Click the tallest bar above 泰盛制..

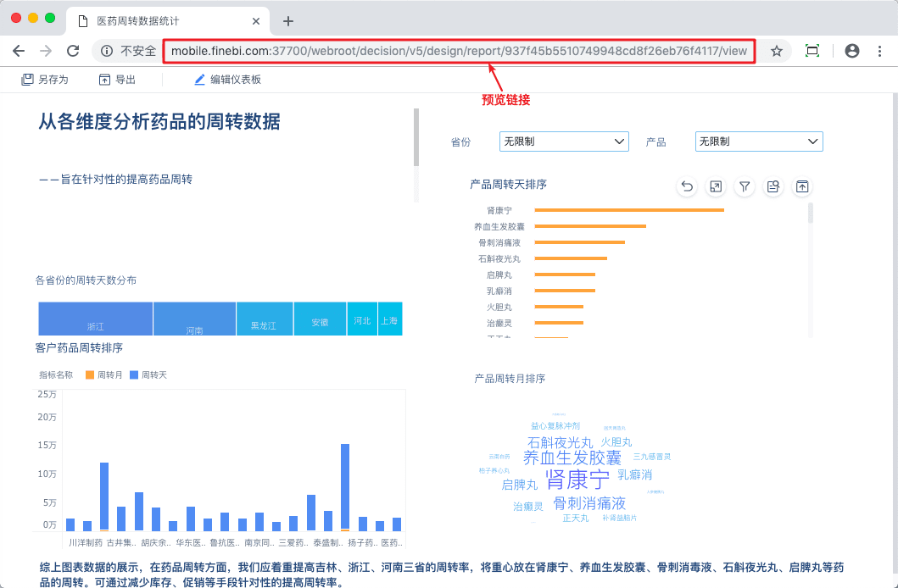point(345,487)
